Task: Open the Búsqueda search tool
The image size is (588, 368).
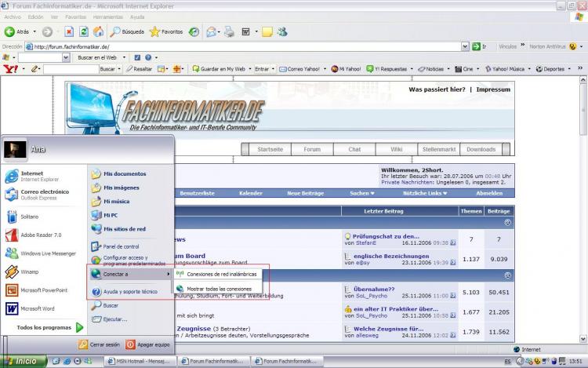Action: [x=127, y=32]
